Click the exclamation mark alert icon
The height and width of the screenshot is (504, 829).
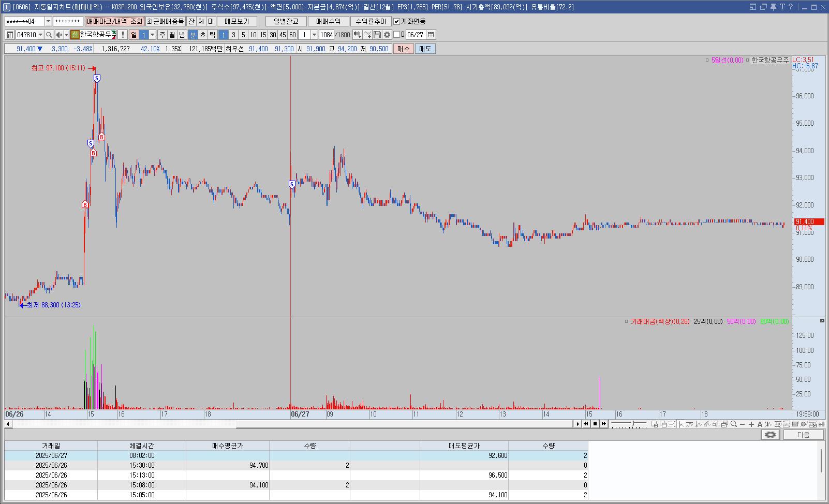coord(123,35)
